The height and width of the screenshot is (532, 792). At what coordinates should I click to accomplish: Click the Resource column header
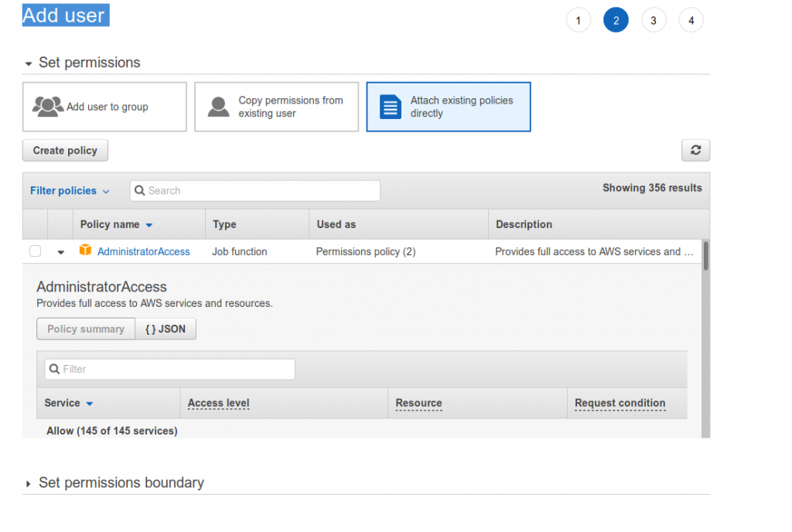coord(418,404)
